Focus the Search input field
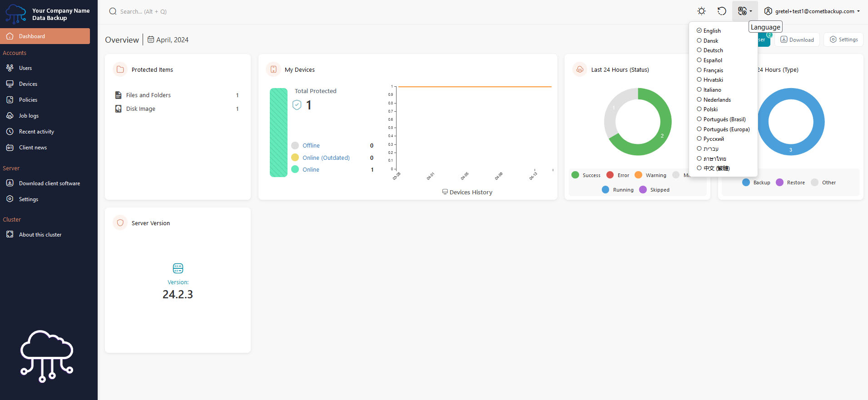 [173, 12]
